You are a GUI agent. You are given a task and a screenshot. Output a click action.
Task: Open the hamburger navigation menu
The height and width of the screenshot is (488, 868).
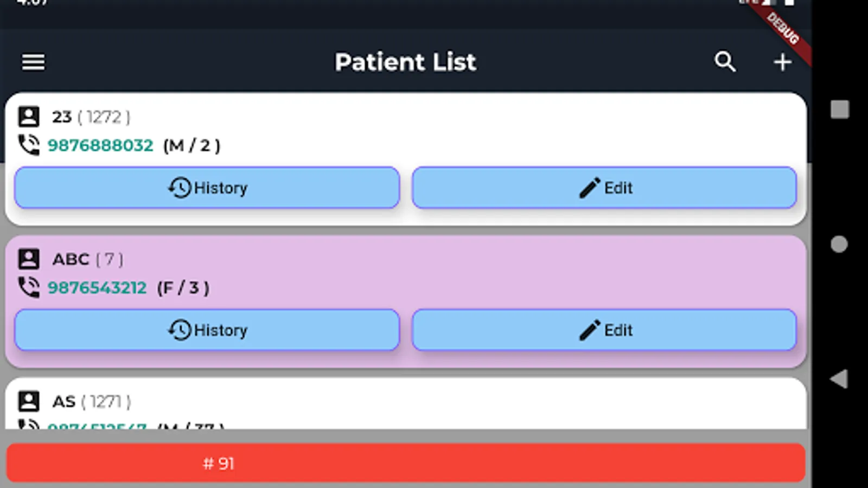pyautogui.click(x=33, y=62)
